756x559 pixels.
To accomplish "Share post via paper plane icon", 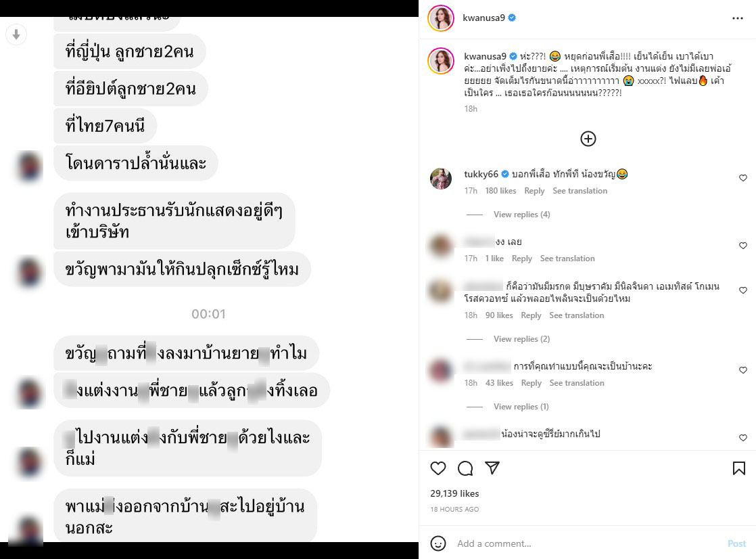I will pos(492,468).
